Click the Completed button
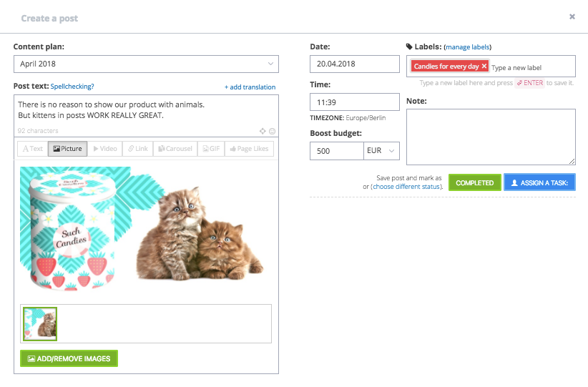 click(x=475, y=182)
